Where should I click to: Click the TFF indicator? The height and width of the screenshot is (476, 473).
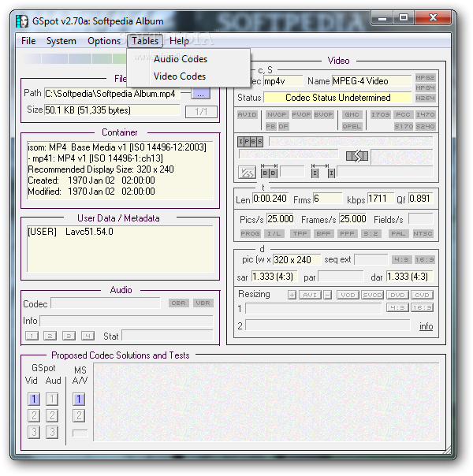(300, 234)
